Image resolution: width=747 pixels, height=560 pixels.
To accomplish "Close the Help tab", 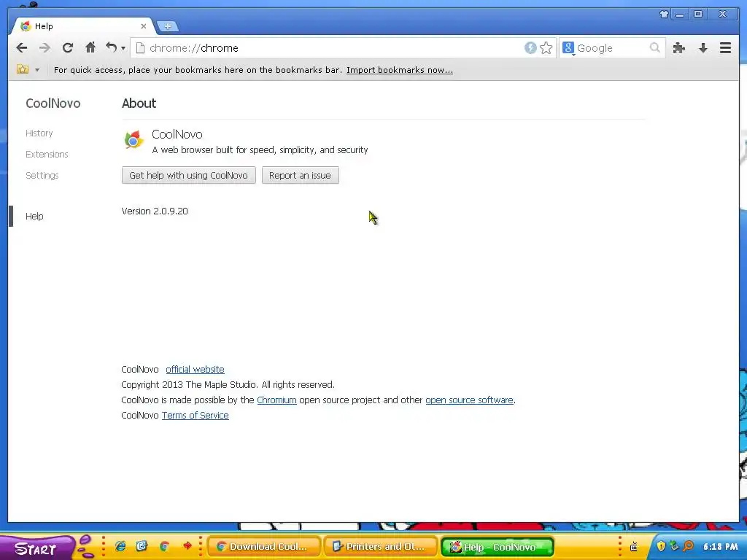I will (x=144, y=26).
